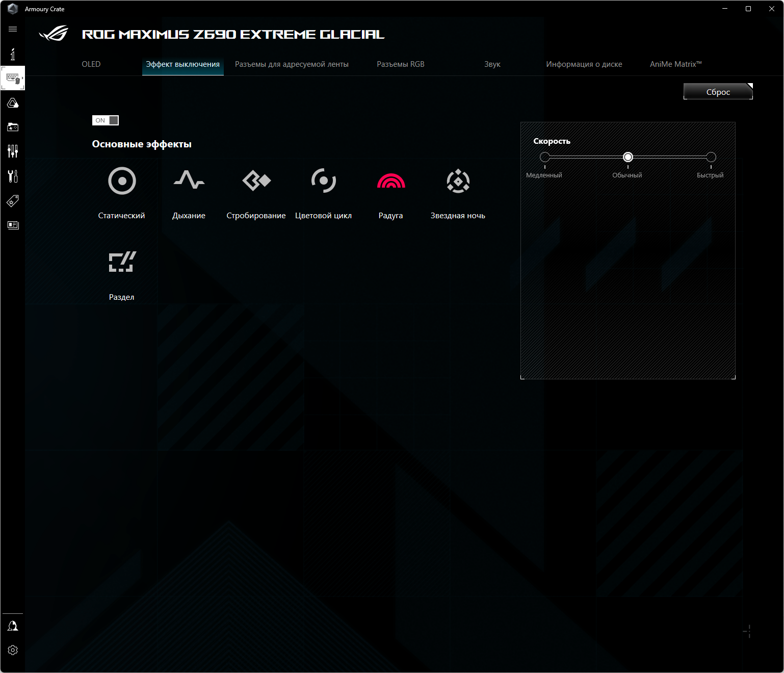
Task: Select the Раздел effect icon
Action: tap(122, 262)
